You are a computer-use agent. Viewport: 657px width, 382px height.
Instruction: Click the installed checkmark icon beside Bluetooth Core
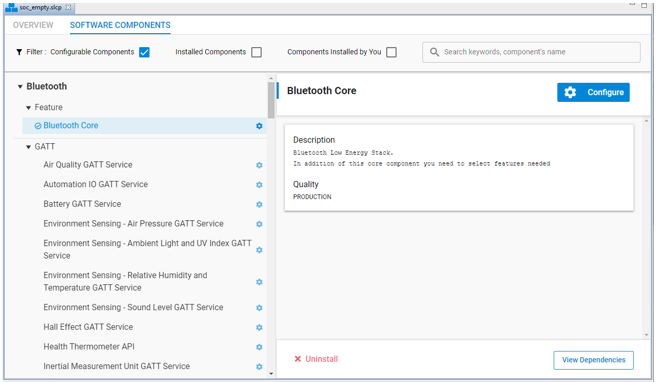(38, 126)
